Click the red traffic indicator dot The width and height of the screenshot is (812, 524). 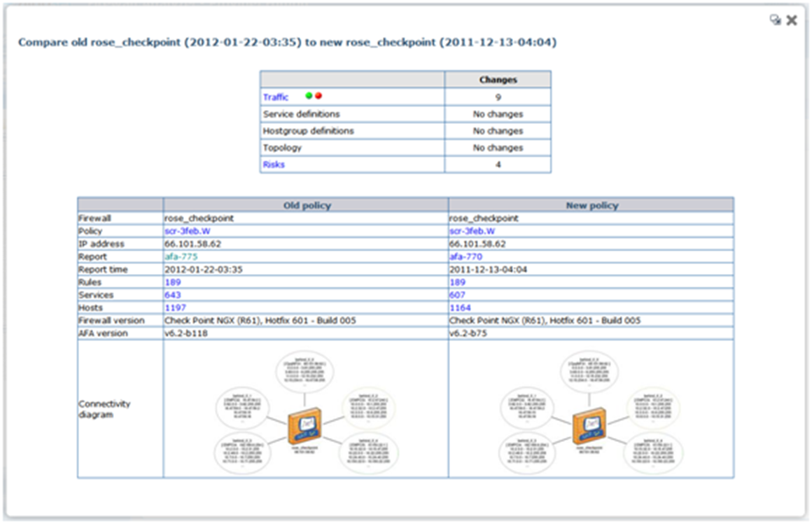click(318, 96)
